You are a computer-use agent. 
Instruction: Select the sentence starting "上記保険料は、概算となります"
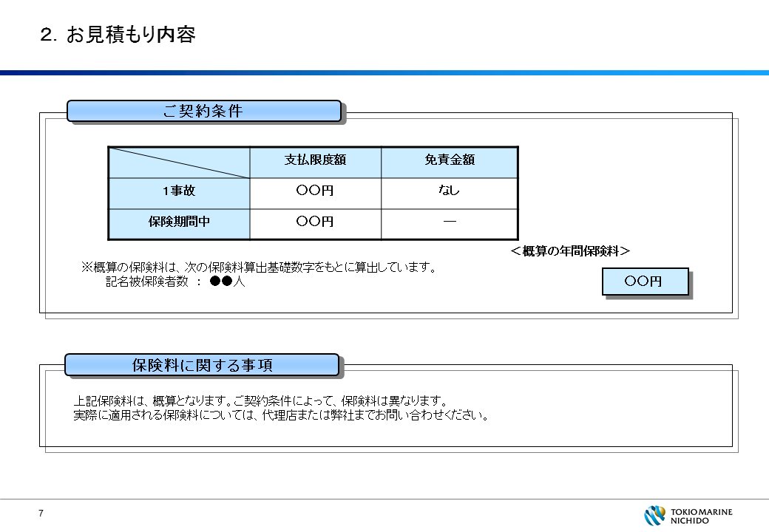click(261, 401)
